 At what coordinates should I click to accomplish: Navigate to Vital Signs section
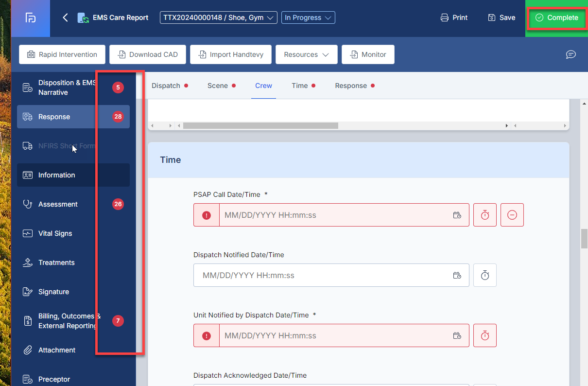pyautogui.click(x=73, y=233)
